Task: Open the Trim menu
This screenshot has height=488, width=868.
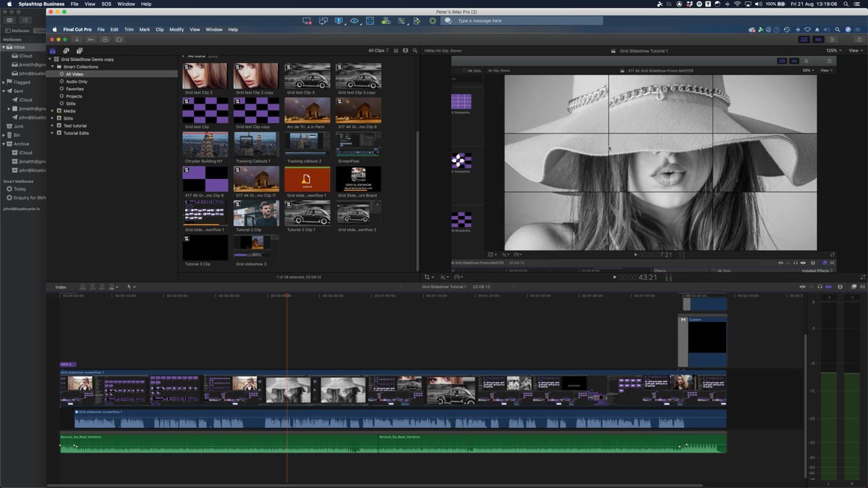Action: [x=129, y=30]
